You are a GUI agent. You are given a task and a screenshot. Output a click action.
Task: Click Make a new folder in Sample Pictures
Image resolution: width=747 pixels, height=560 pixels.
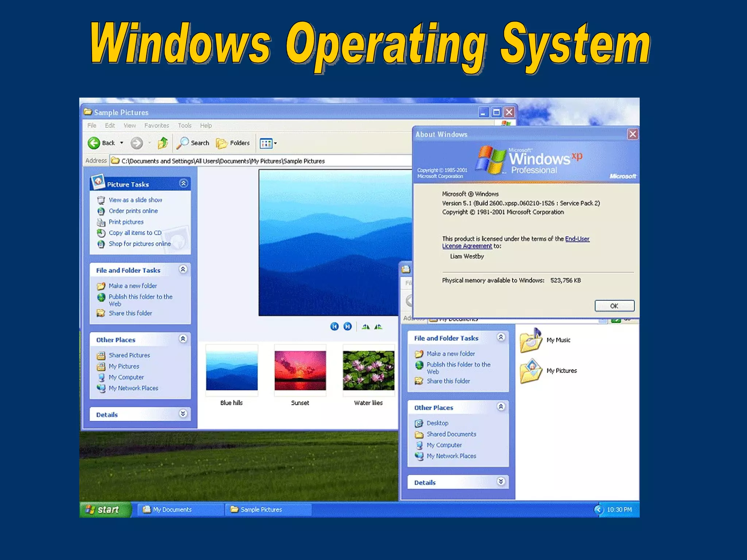pyautogui.click(x=133, y=286)
